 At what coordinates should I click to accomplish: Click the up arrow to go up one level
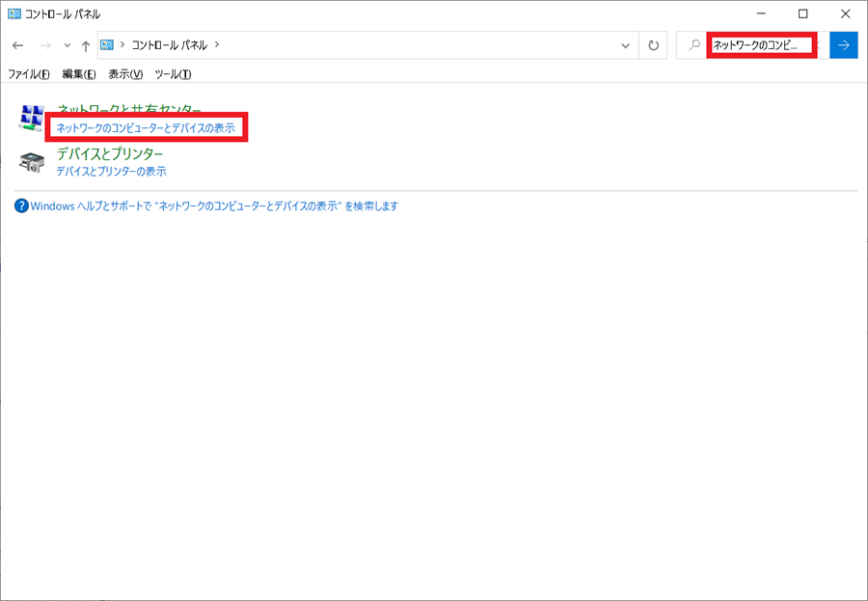point(87,44)
